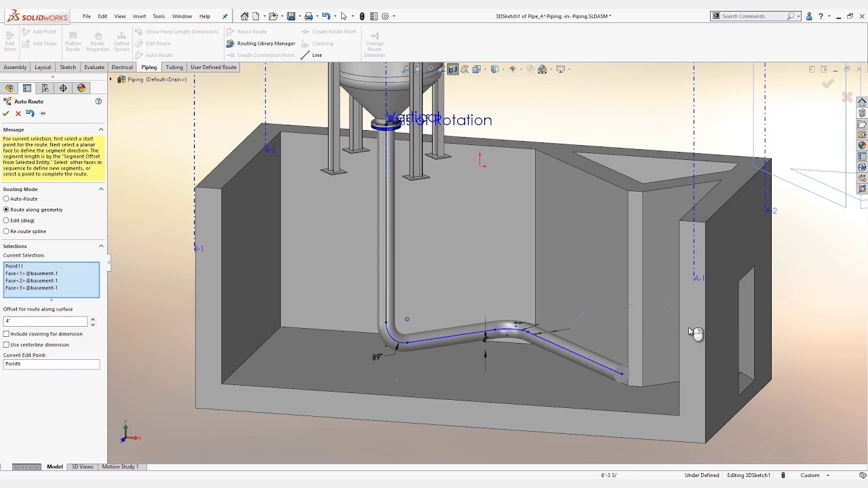Print using the printer icon
This screenshot has height=488, width=868.
(309, 16)
